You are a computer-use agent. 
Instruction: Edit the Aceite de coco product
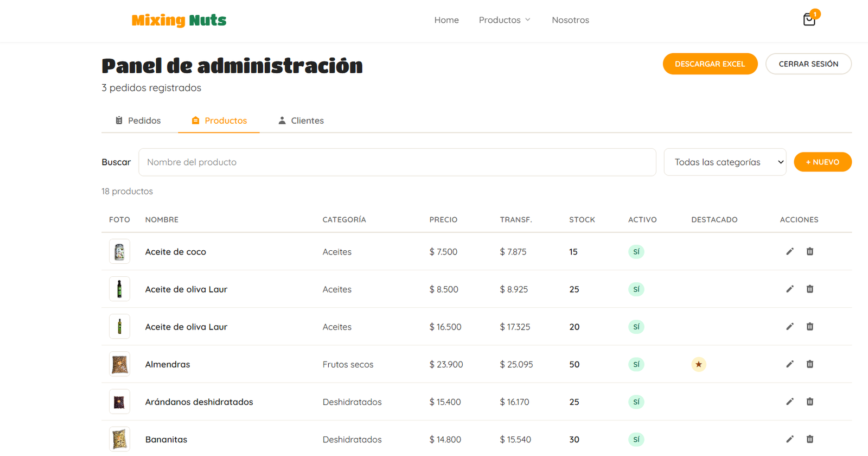pos(790,251)
